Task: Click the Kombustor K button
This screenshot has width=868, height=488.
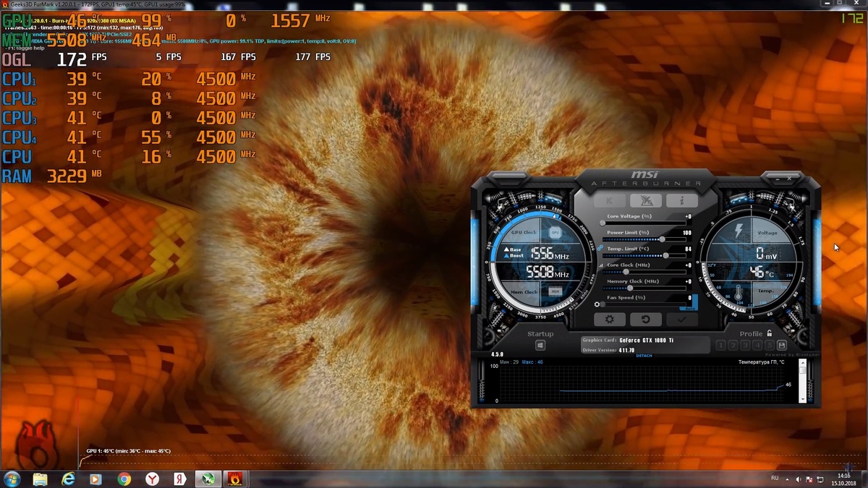Action: (x=610, y=201)
